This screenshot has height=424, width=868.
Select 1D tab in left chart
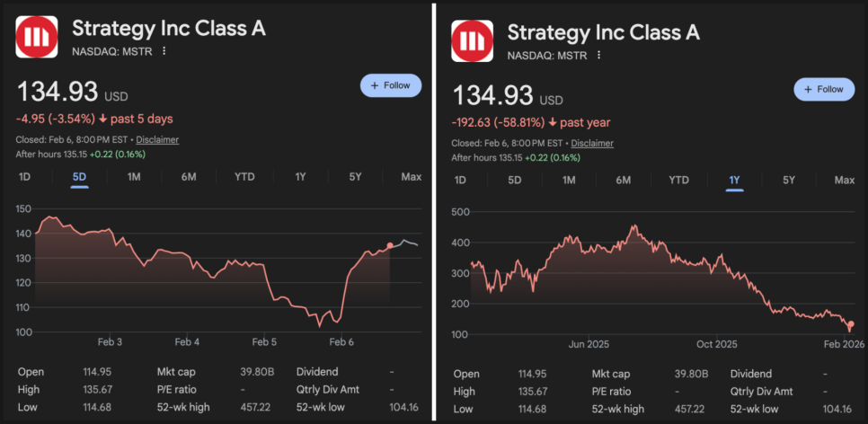[24, 177]
